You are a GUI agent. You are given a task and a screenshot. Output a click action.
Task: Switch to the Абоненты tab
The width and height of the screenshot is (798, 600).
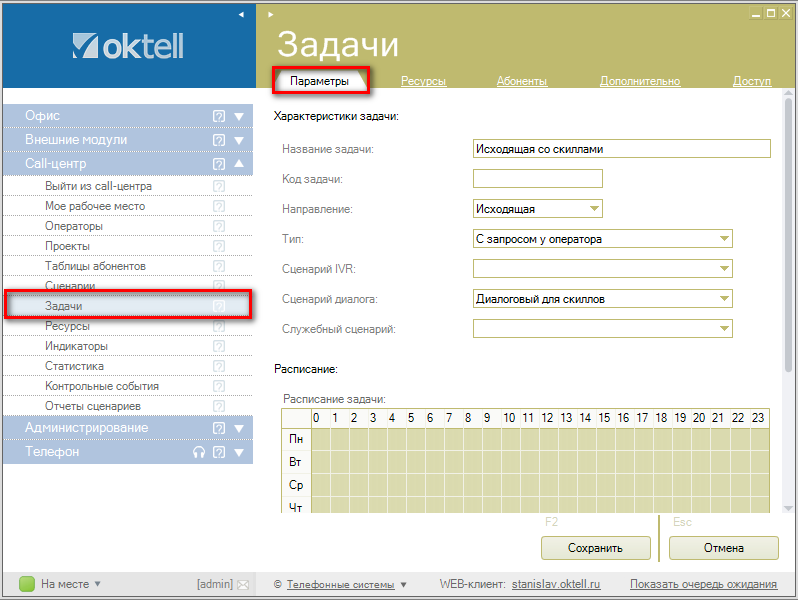(x=522, y=81)
